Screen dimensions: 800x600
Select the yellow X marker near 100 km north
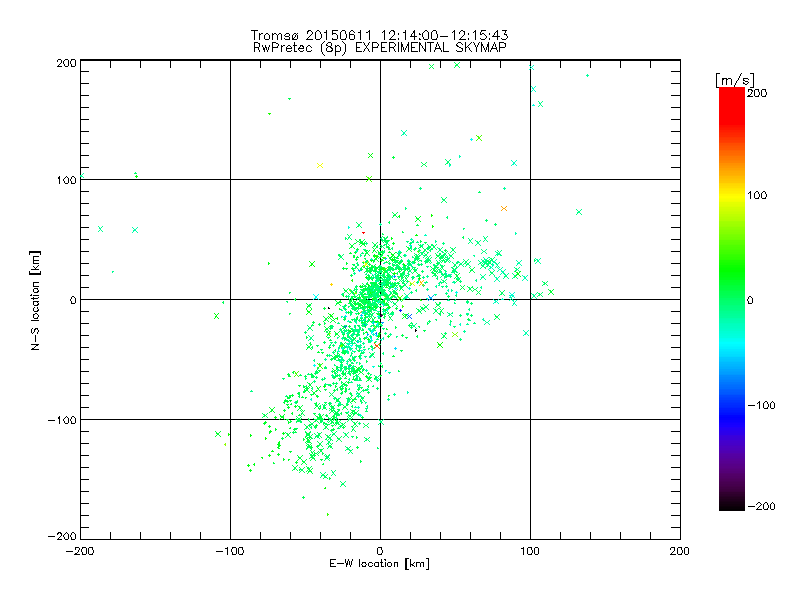(x=320, y=165)
